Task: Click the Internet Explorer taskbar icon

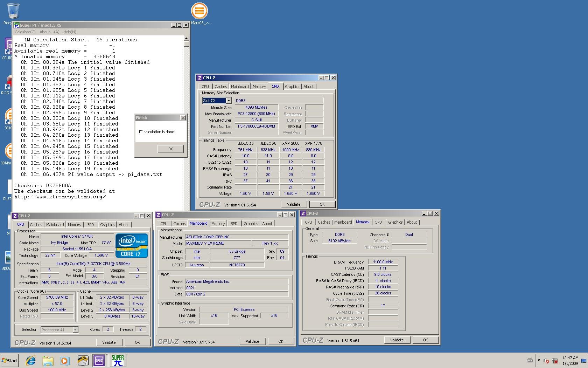Action: pyautogui.click(x=31, y=360)
